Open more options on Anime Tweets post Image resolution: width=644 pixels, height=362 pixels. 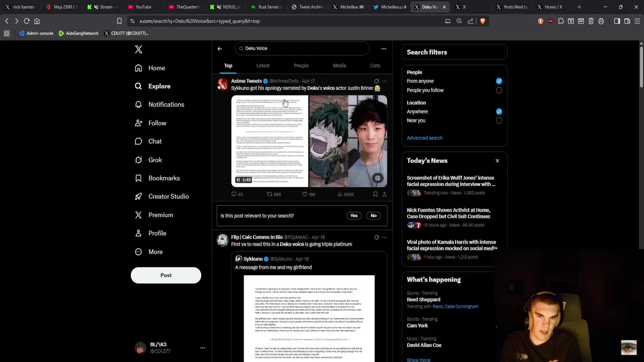click(x=384, y=81)
